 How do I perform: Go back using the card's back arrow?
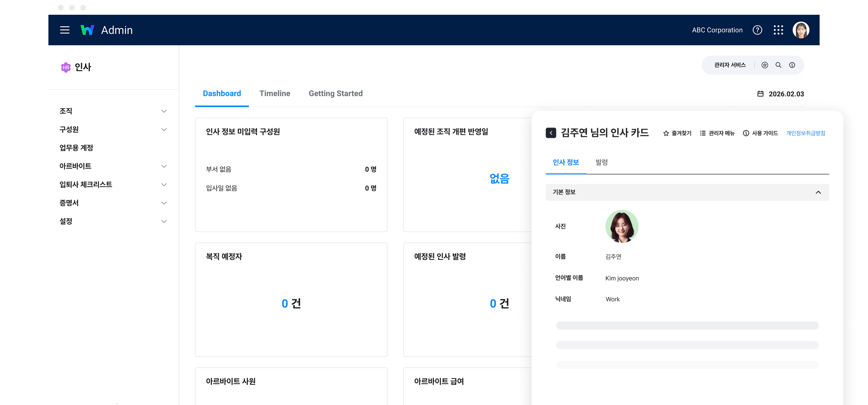pos(551,133)
